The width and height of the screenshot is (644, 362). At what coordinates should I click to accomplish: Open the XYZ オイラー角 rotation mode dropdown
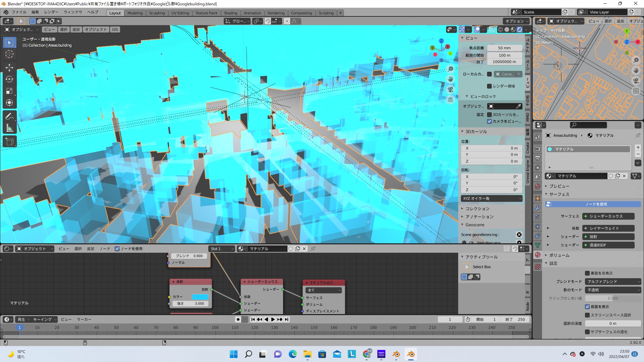tap(491, 198)
